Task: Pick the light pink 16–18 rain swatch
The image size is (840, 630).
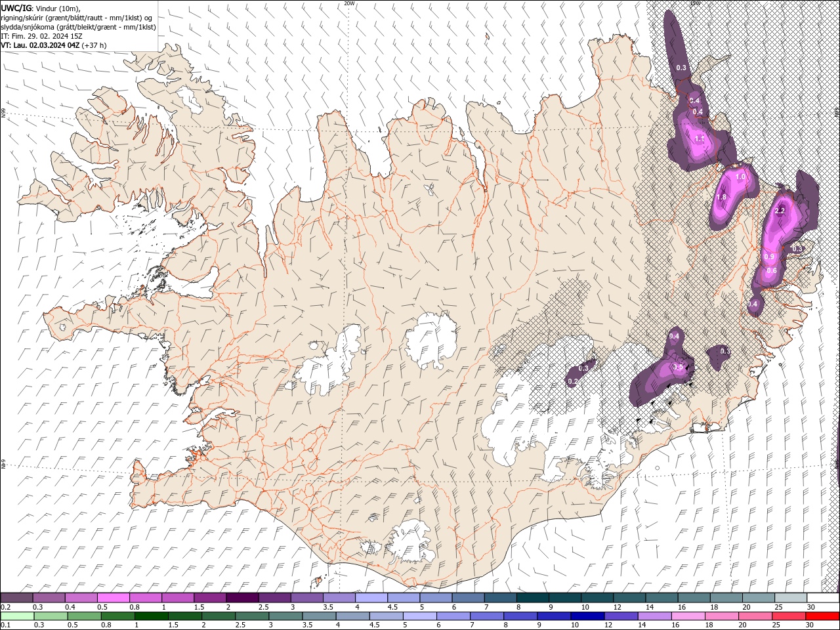Action: (688, 616)
